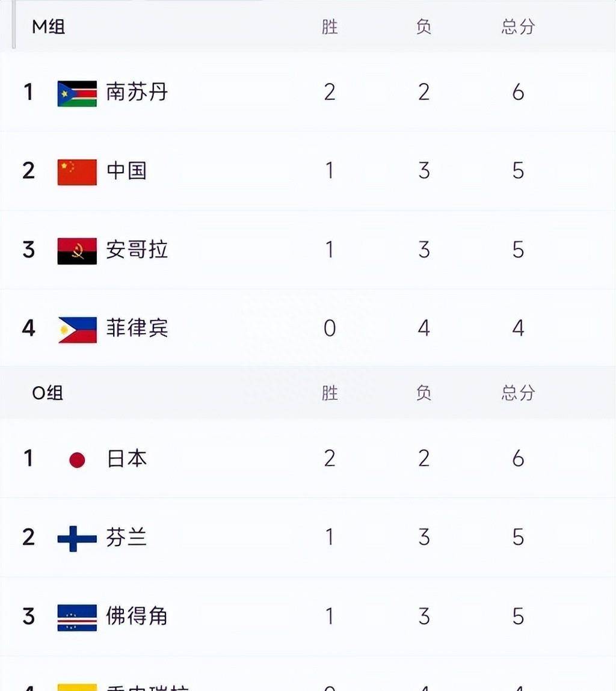Tap the South Sudan flag icon
This screenshot has width=616, height=691.
[77, 93]
